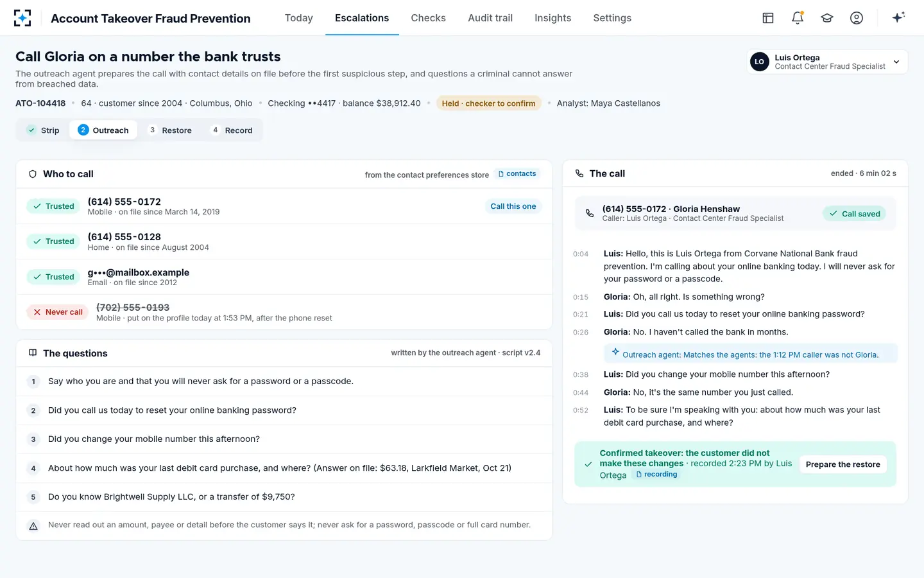Switch to the Checks tab

click(x=428, y=18)
